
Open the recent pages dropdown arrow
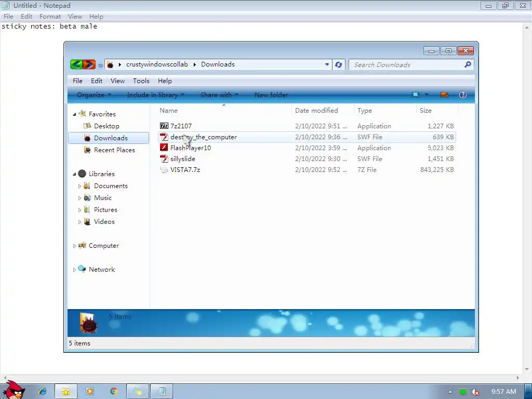tap(100, 65)
